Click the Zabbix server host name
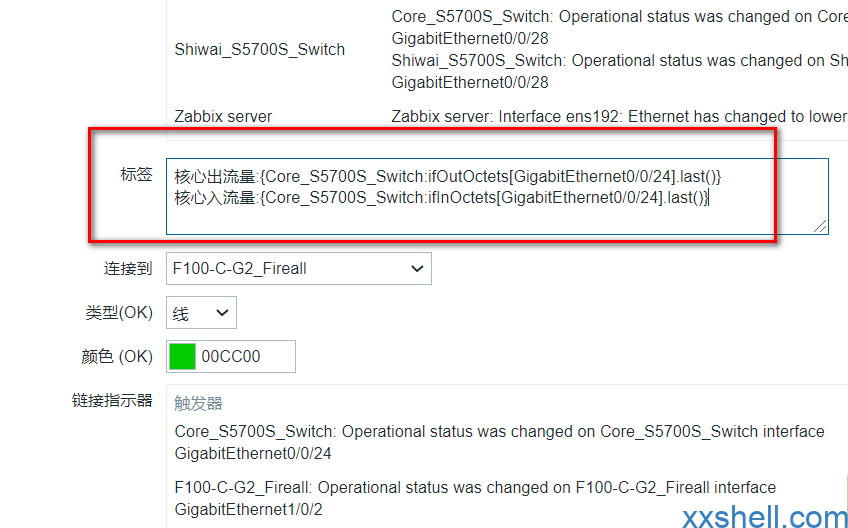This screenshot has width=848, height=528. click(223, 116)
